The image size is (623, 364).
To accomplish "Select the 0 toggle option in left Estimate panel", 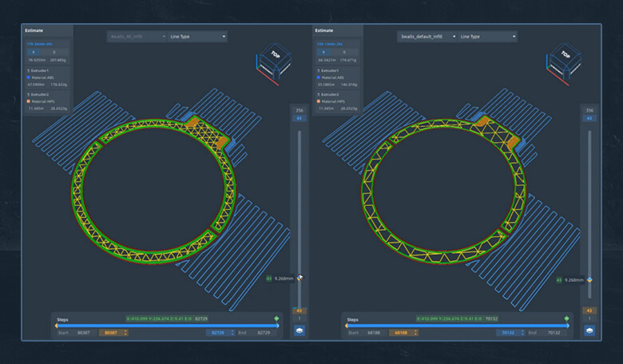I will click(54, 51).
